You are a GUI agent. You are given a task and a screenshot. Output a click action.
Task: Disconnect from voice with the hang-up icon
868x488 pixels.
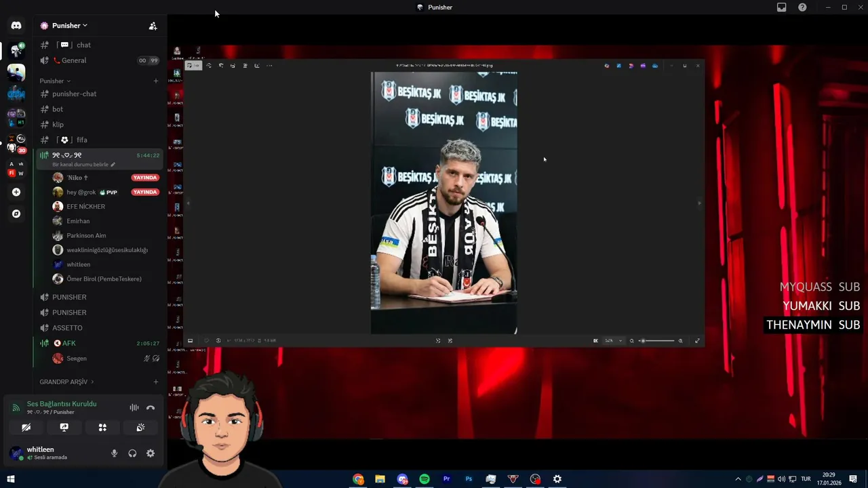[151, 408]
